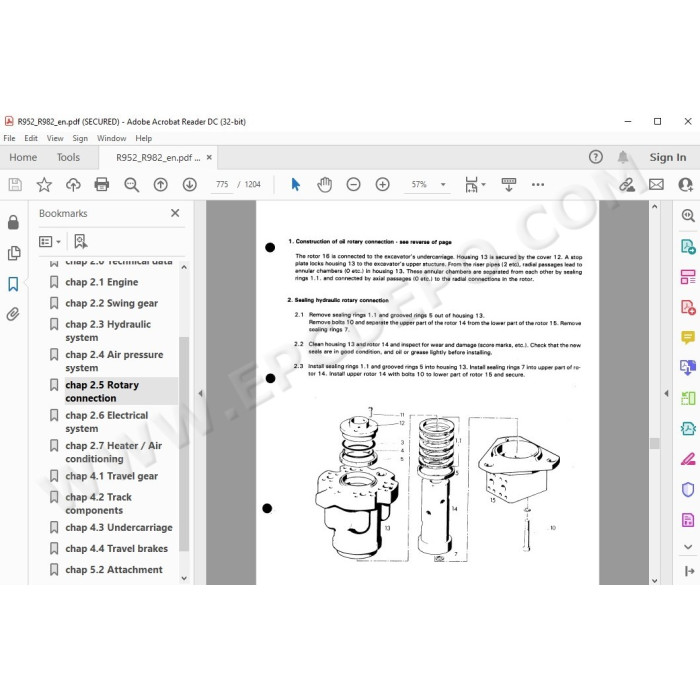Click the scrolling mode keyboard icon
Viewport: 700px width, 700px height.
pos(509,184)
